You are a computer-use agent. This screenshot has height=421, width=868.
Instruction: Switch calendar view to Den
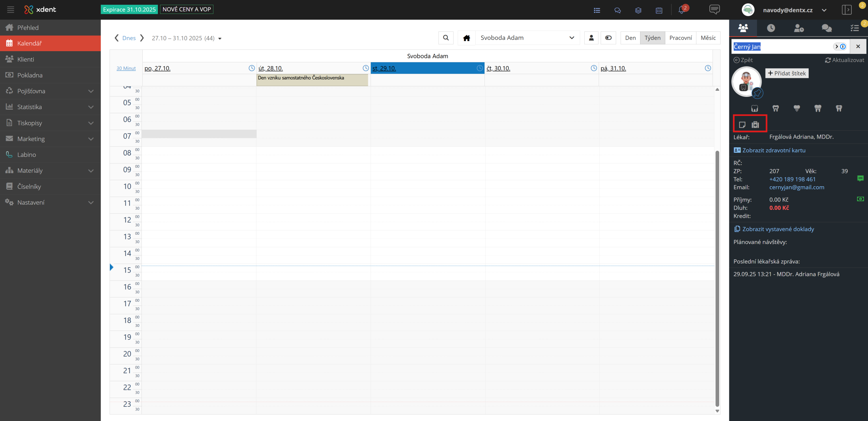coord(630,38)
